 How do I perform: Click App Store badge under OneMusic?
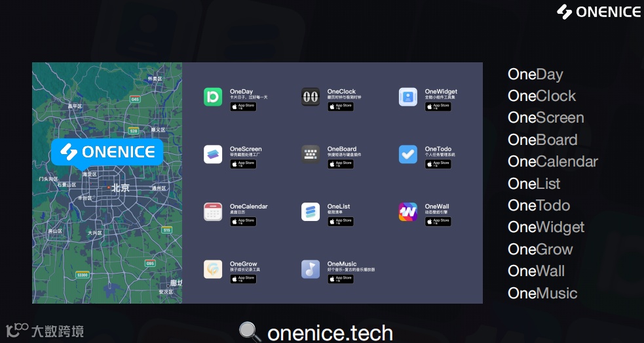341,279
